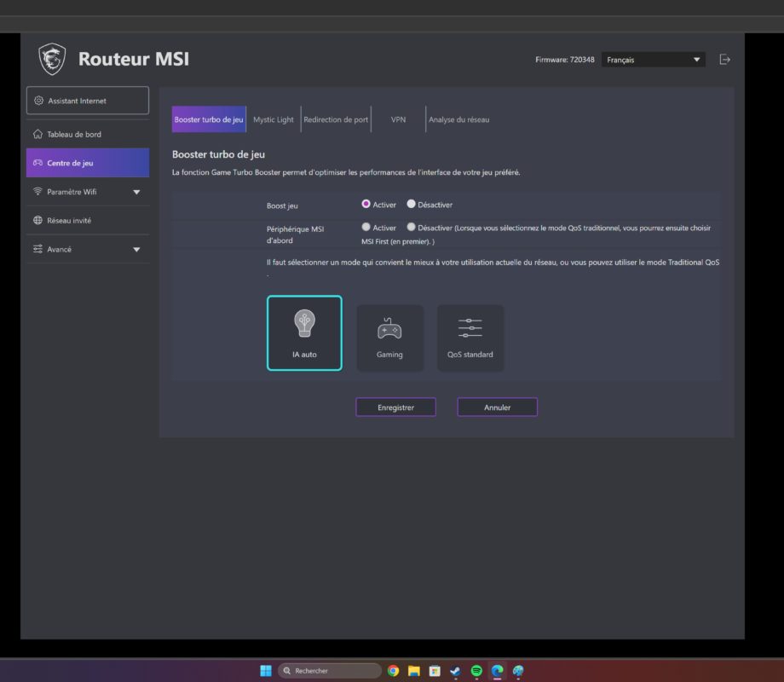Viewport: 784px width, 682px height.
Task: Switch to the Mystic Light tab
Action: point(274,119)
